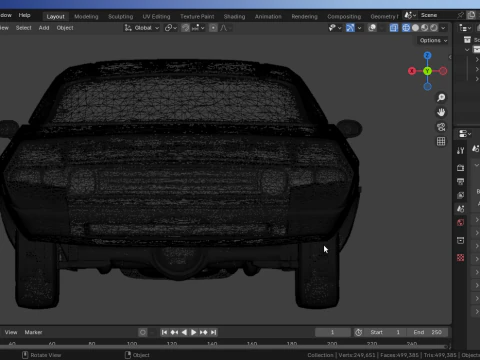The height and width of the screenshot is (360, 480).
Task: Select rendered viewport shading
Action: (x=434, y=28)
